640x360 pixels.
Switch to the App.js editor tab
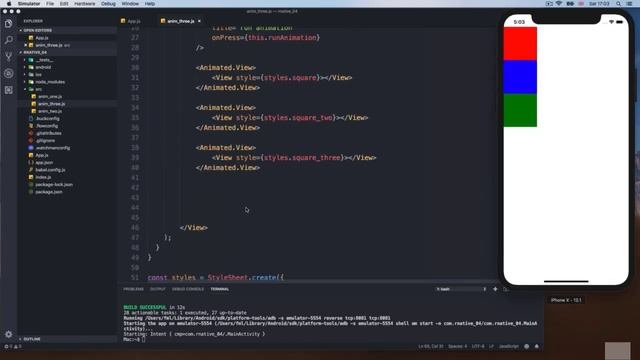131,21
